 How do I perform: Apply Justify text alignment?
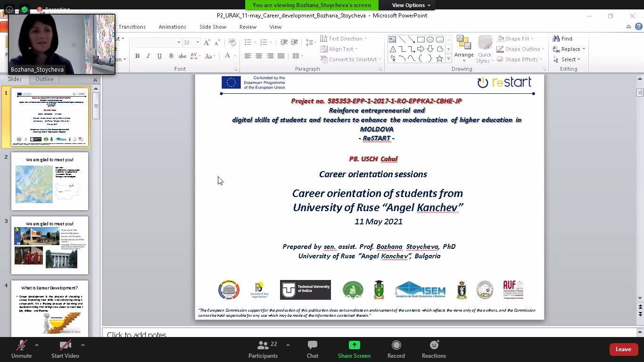[x=281, y=56]
